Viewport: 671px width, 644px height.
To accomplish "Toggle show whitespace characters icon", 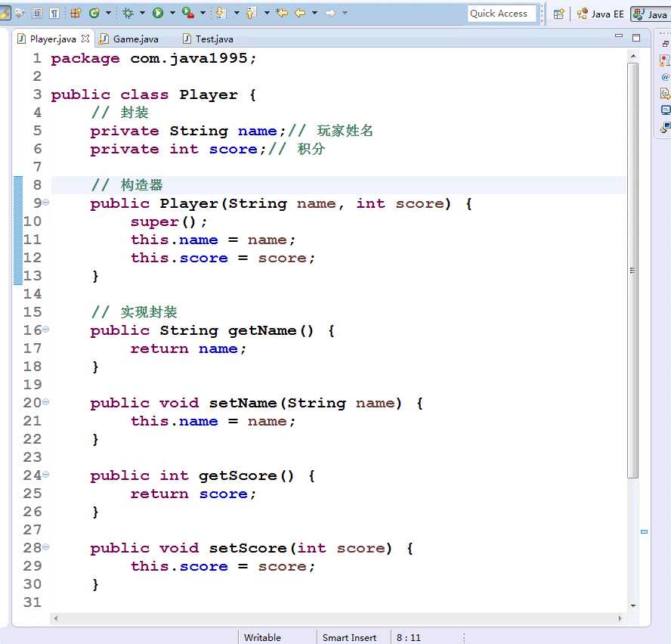I will pos(54,14).
